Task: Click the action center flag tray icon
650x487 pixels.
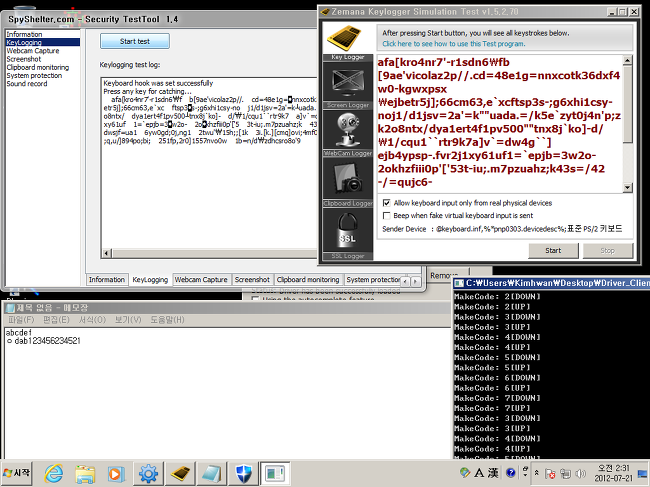Action: [x=550, y=473]
